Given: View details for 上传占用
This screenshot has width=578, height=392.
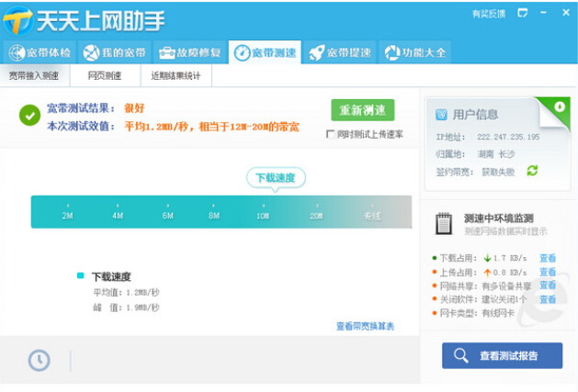Looking at the screenshot, I should point(548,272).
